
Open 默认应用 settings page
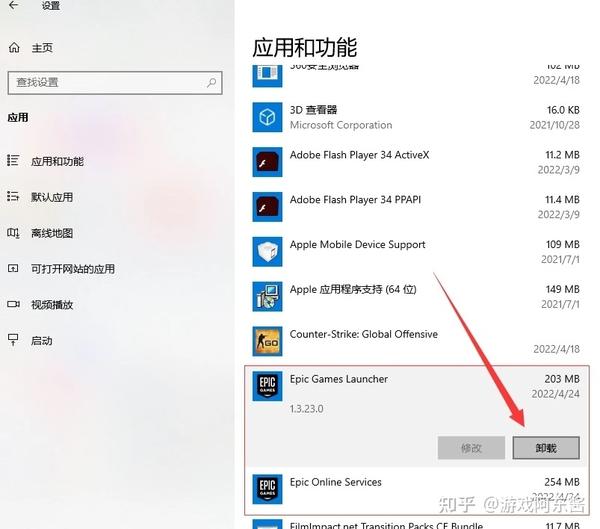52,198
